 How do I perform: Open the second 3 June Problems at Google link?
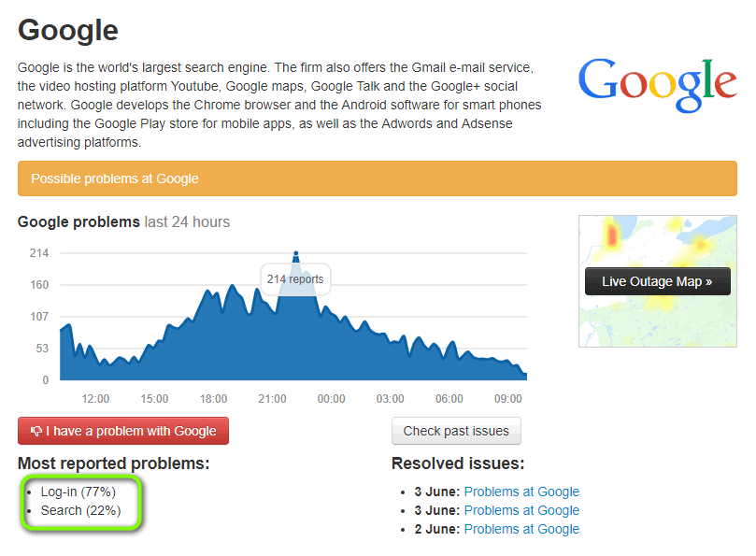[x=521, y=510]
